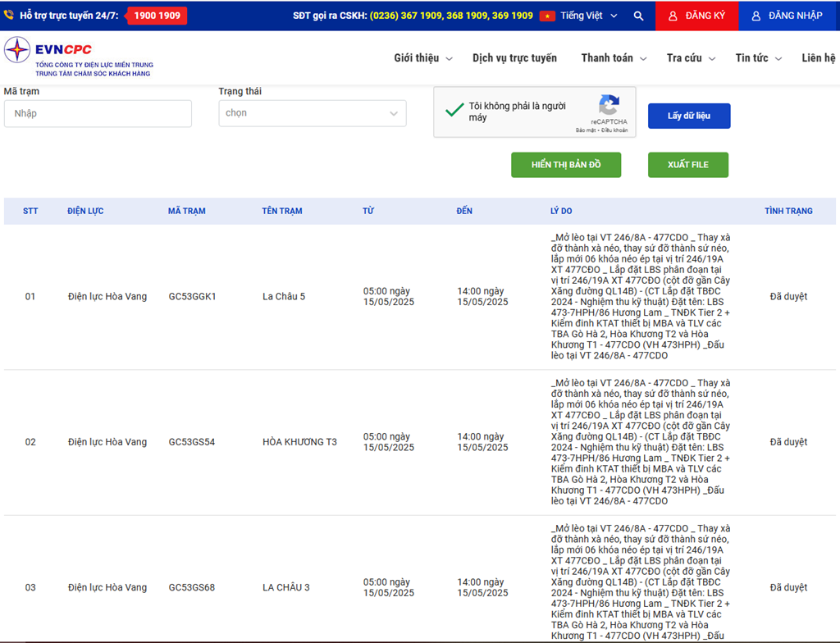This screenshot has height=643, width=840.
Task: Select station code GC53GS68
Action: 192,587
